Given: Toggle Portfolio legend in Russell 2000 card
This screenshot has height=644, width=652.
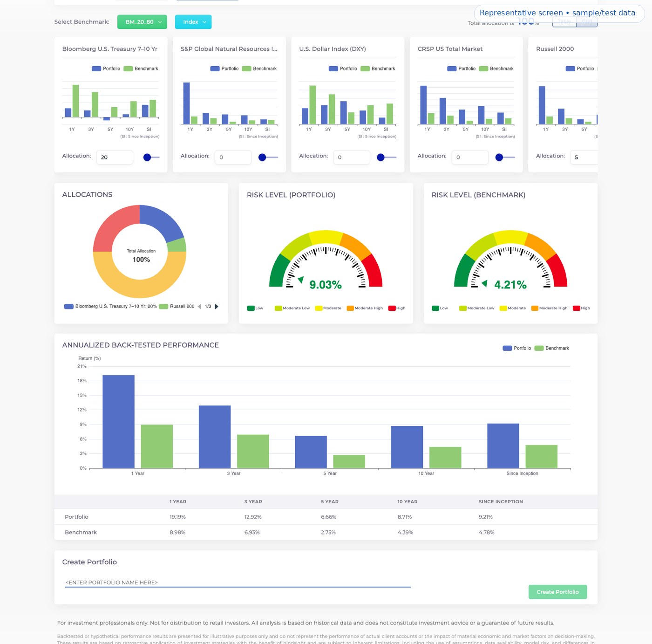Looking at the screenshot, I should coord(580,69).
